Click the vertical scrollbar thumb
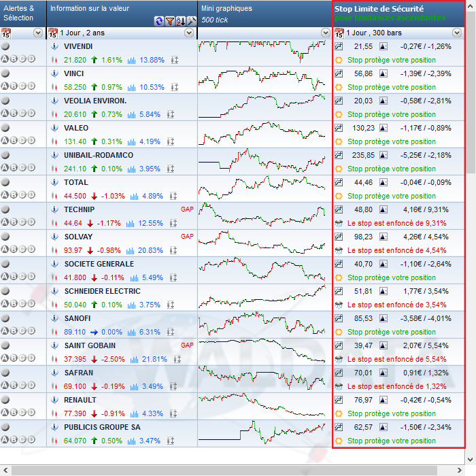The width and height of the screenshot is (476, 476). click(x=471, y=92)
